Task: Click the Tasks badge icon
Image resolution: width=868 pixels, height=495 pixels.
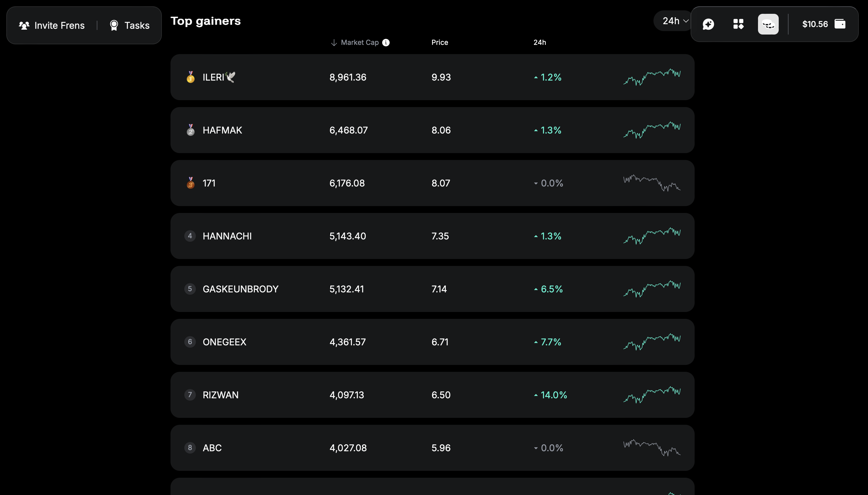Action: click(114, 26)
